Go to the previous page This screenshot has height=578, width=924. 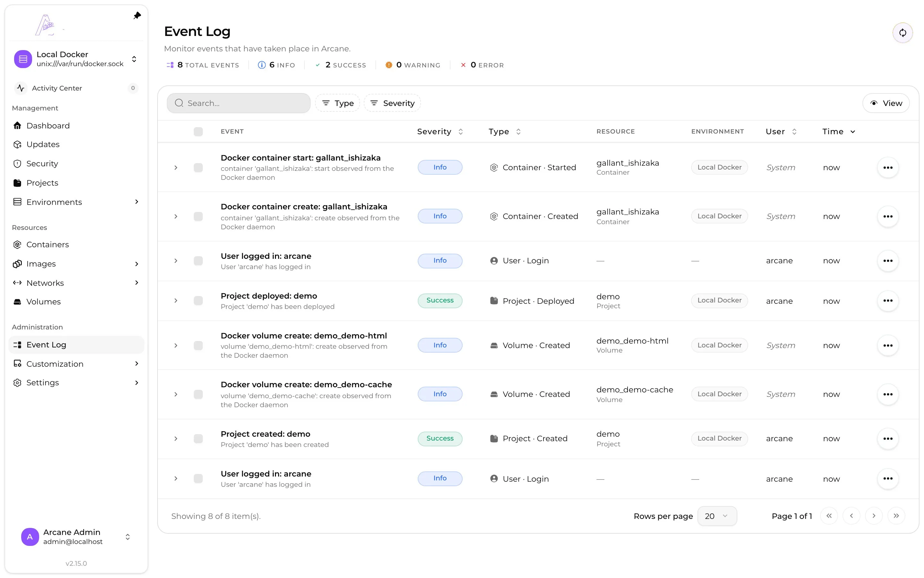(x=851, y=516)
